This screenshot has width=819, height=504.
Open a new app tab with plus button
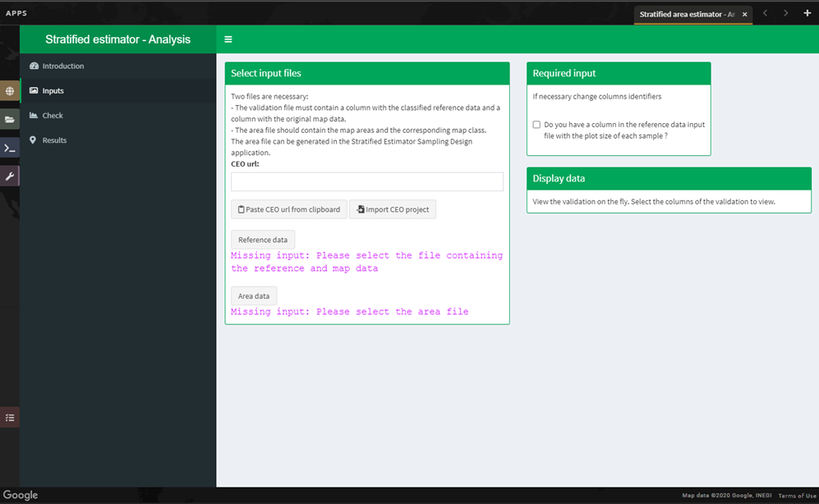click(x=808, y=13)
